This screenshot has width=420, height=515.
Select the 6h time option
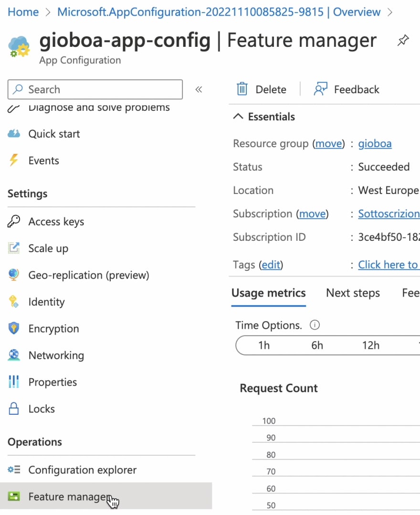tap(317, 345)
